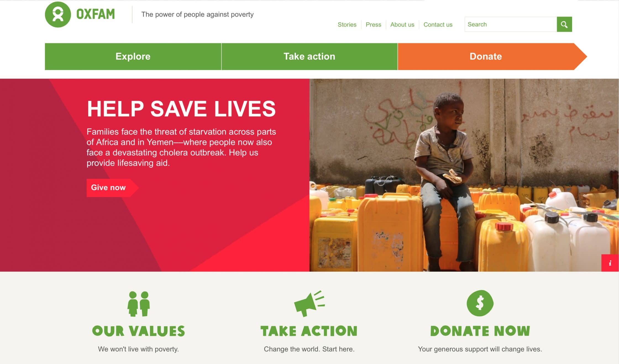619x364 pixels.
Task: Click the boy on jerrycans photo
Action: (x=464, y=175)
